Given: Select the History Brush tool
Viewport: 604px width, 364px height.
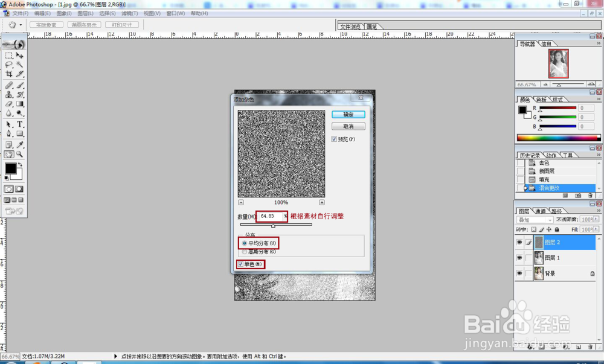Looking at the screenshot, I should pyautogui.click(x=20, y=94).
